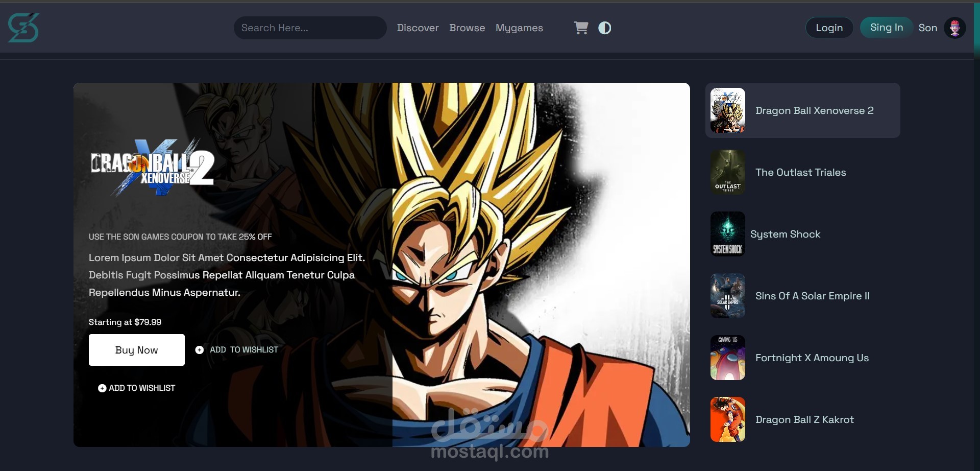The height and width of the screenshot is (471, 980).
Task: Click the System Shock title text
Action: [786, 234]
